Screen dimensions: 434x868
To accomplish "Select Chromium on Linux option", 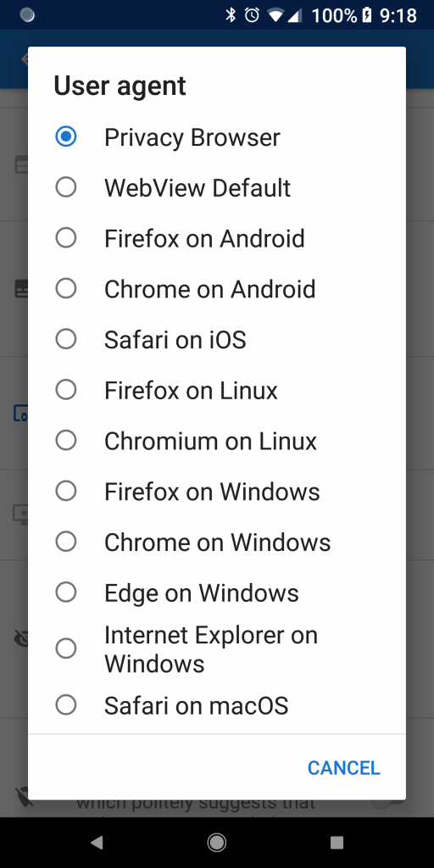I will pyautogui.click(x=216, y=441).
